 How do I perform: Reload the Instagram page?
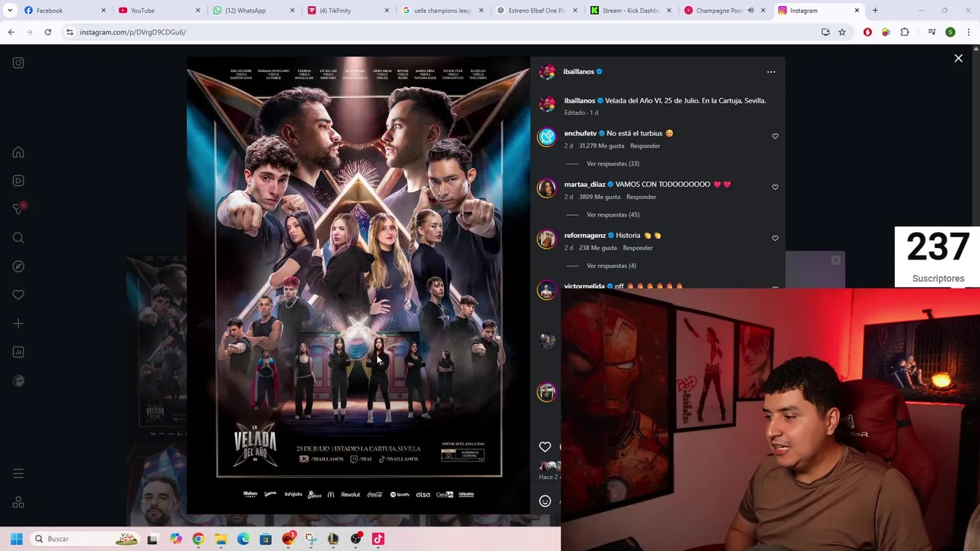click(x=47, y=32)
